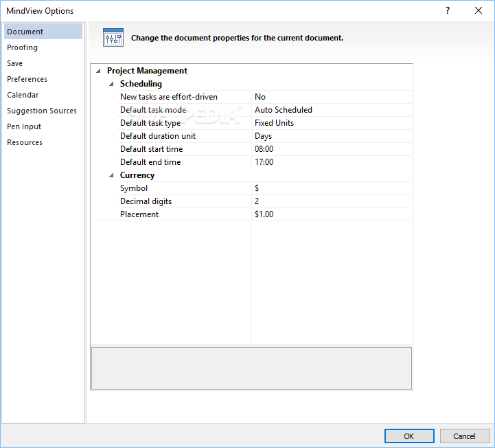The image size is (495, 448).
Task: Go to Preferences section
Action: click(x=43, y=79)
